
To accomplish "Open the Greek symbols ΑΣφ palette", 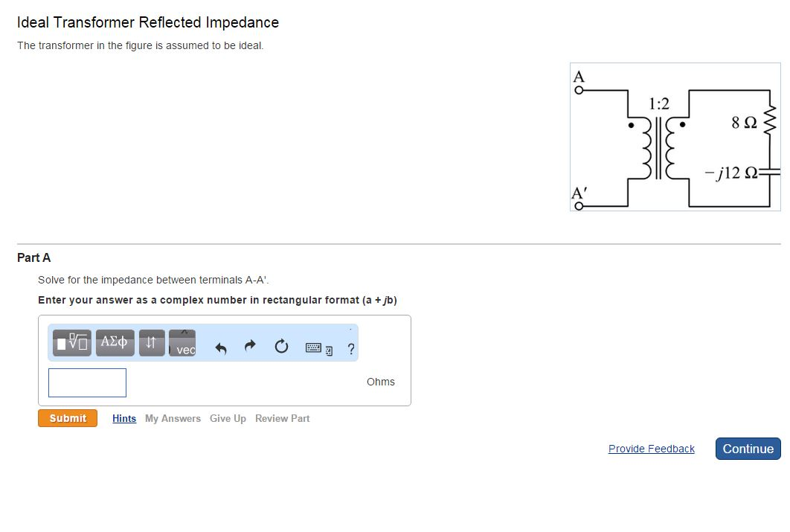I will [x=115, y=342].
